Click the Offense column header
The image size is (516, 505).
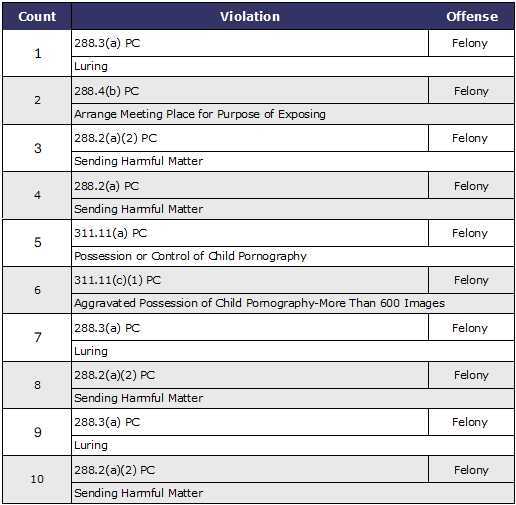pyautogui.click(x=472, y=16)
